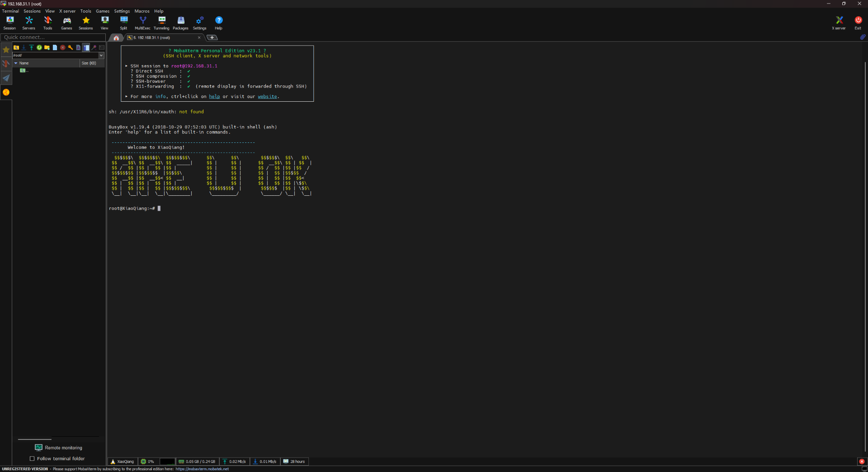
Task: Open the Tools toolbar icon
Action: click(x=47, y=23)
